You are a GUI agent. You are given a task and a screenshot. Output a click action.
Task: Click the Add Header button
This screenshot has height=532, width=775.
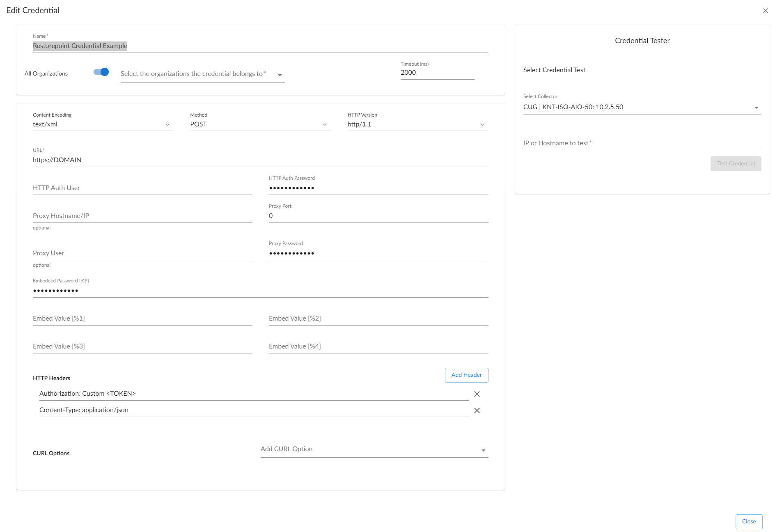(466, 375)
